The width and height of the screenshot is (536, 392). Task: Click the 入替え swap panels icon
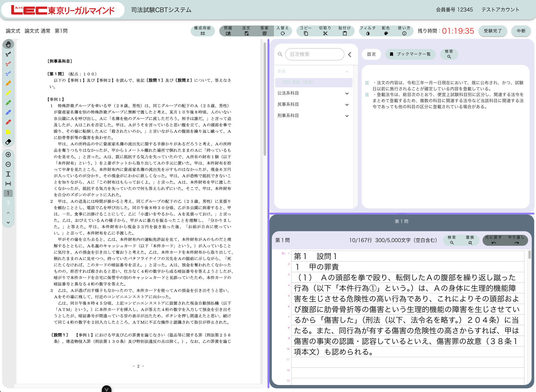click(283, 31)
